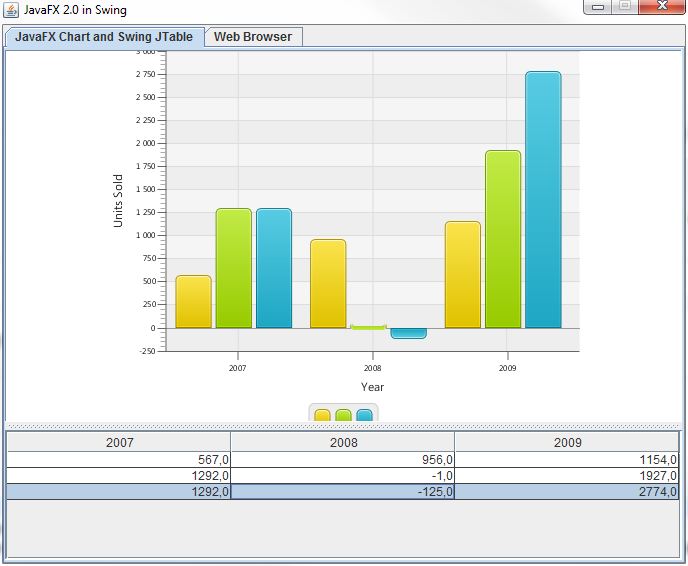The height and width of the screenshot is (566, 688).
Task: Click the green bar for 2009
Action: tap(503, 240)
